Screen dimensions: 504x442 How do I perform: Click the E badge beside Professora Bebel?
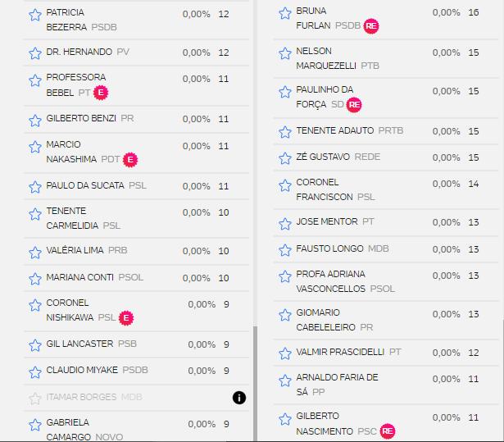[x=101, y=93]
